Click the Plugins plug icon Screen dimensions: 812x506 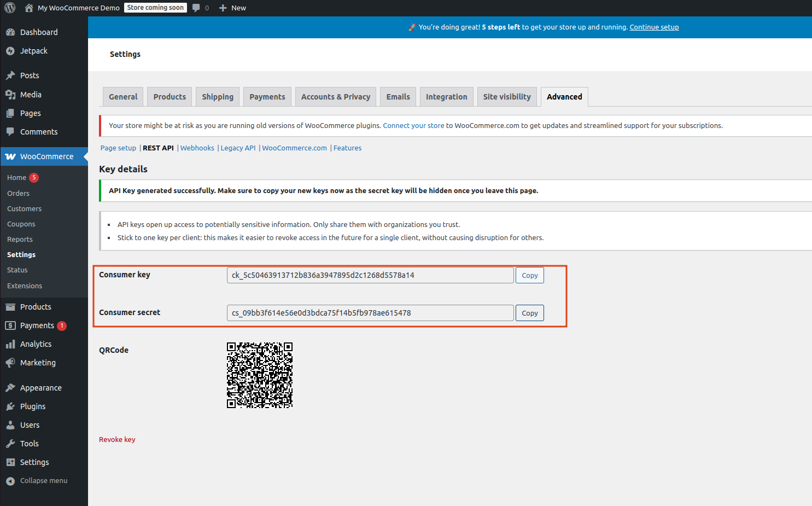pos(10,406)
